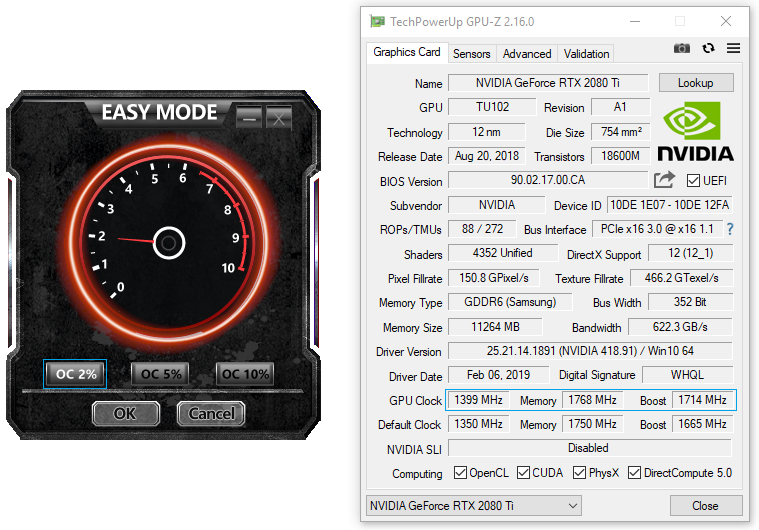Click the Bus Interface question mark
Viewport: 759px width, 530px height.
point(729,229)
